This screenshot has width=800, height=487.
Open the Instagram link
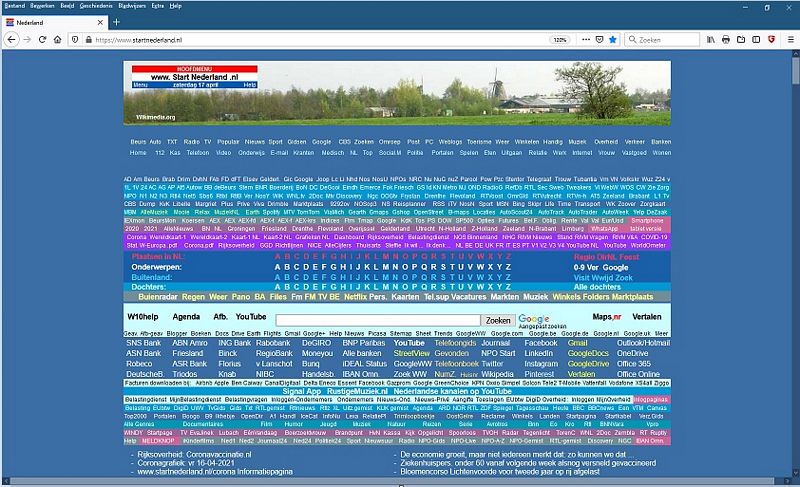[x=541, y=364]
